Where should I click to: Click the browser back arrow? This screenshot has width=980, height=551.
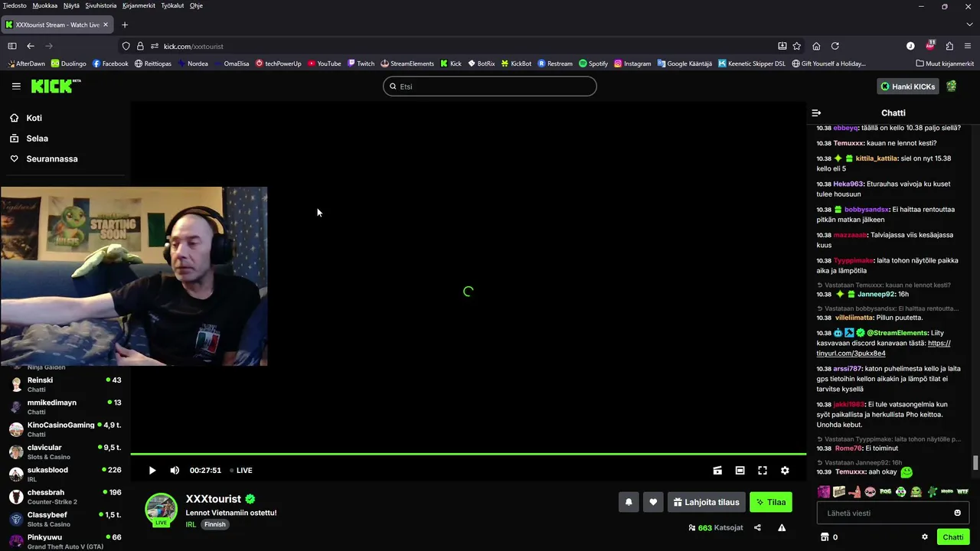[31, 46]
